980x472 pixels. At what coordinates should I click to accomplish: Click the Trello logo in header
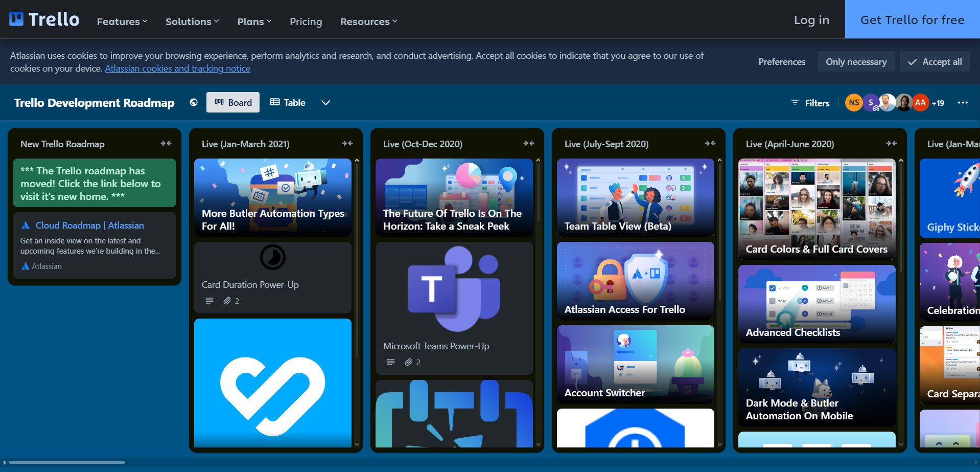[x=44, y=19]
